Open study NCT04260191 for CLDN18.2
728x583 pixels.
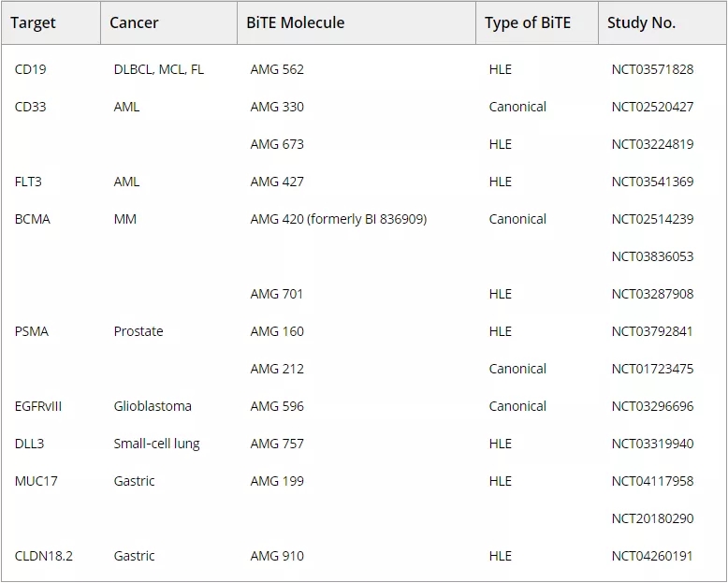[652, 556]
